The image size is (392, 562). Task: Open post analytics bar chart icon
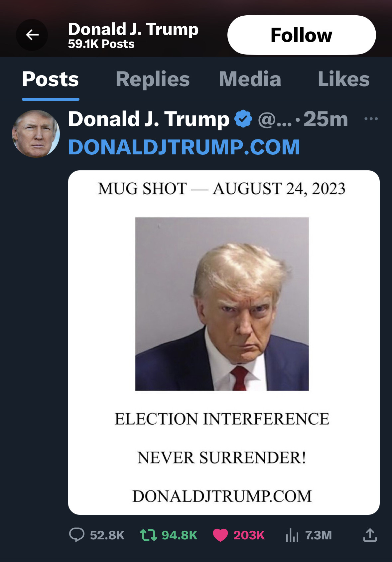[x=292, y=535]
